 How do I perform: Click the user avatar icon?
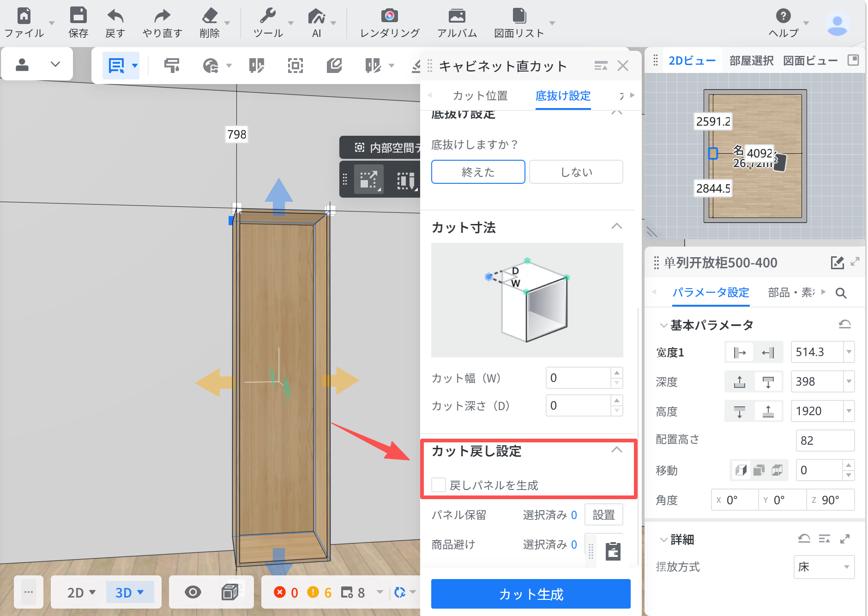(x=837, y=23)
